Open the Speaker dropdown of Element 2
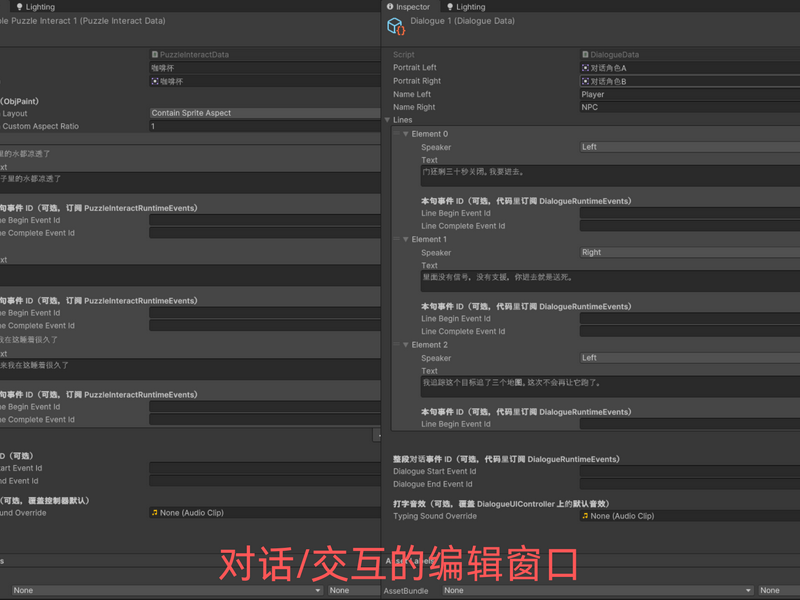The width and height of the screenshot is (800, 600). (x=690, y=358)
